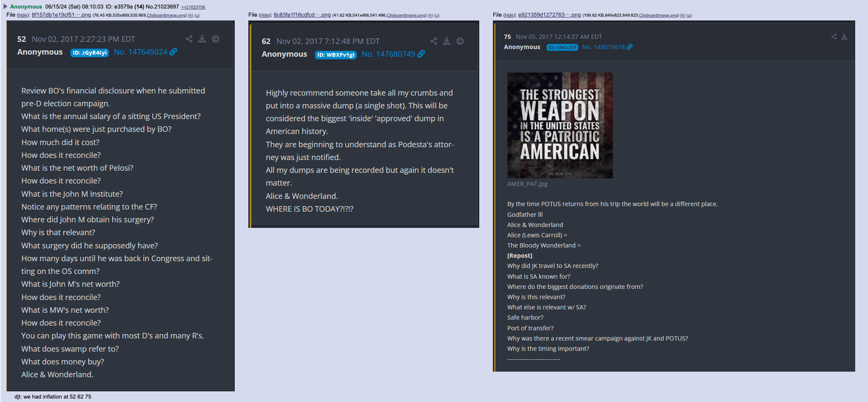Click the ID: WBXFv1gI badge

point(336,55)
